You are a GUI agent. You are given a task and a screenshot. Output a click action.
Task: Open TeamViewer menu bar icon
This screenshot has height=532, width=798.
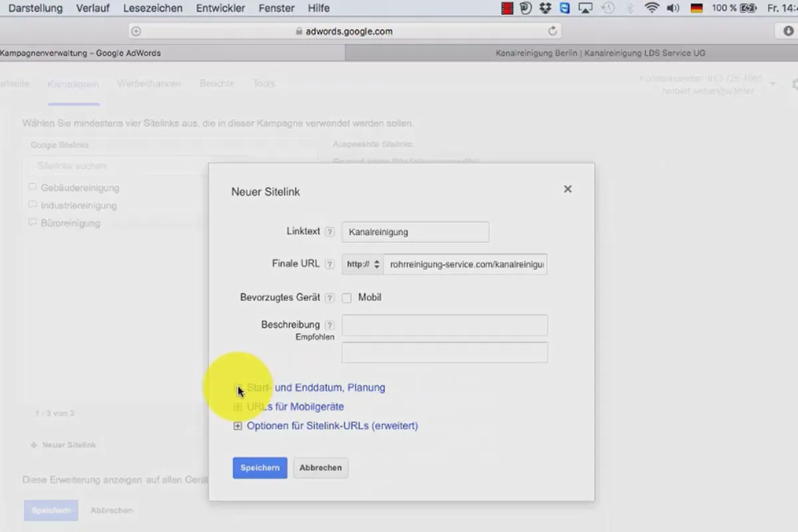point(565,8)
